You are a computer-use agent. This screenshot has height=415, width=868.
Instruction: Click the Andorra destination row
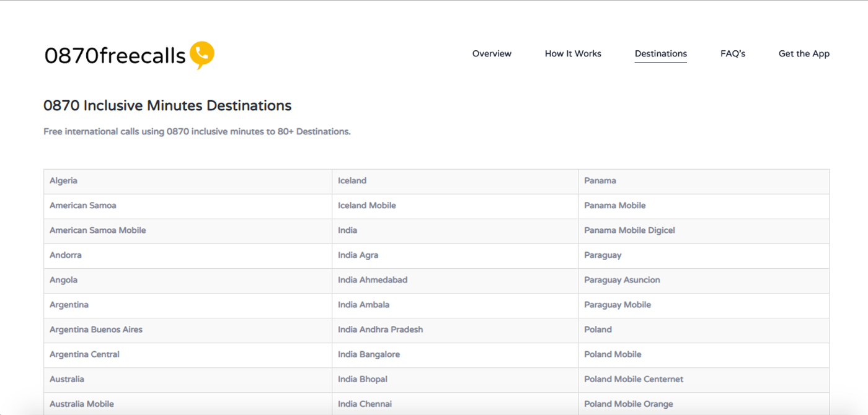coord(188,255)
